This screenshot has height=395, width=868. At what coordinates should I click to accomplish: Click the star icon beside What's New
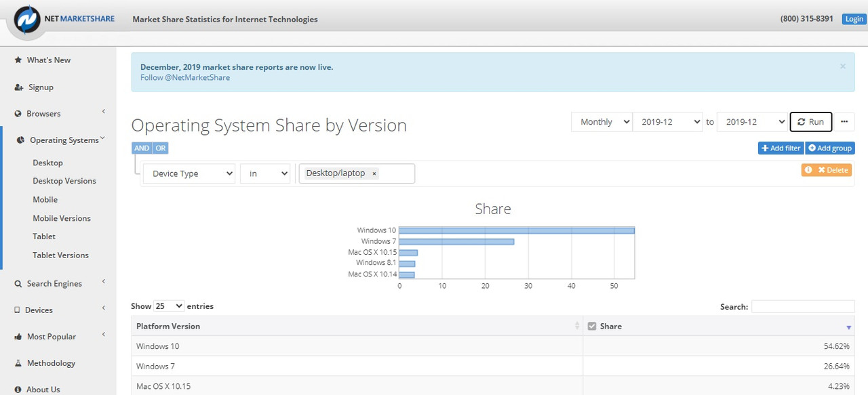coord(18,60)
